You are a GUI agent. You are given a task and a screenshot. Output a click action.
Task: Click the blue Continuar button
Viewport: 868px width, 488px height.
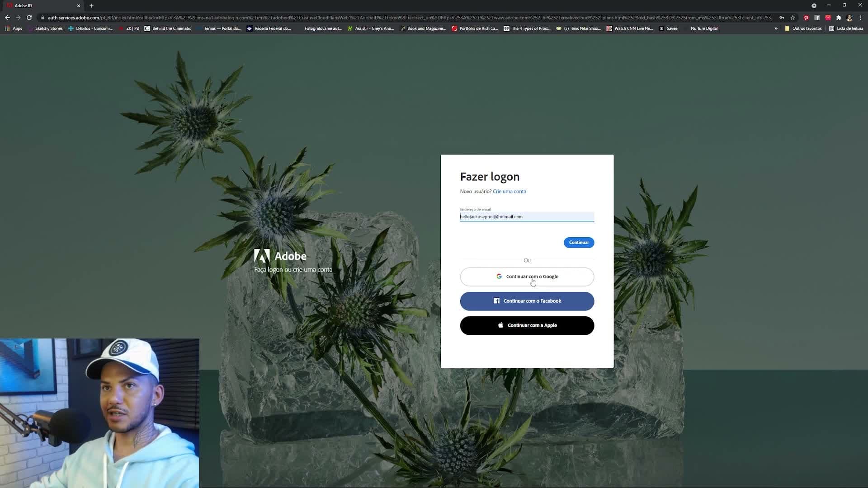579,243
